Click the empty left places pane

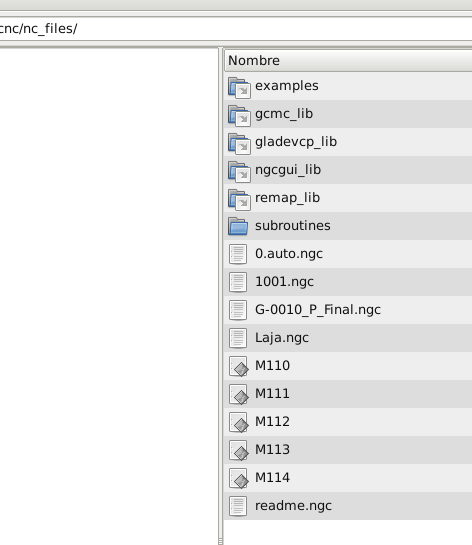109,296
